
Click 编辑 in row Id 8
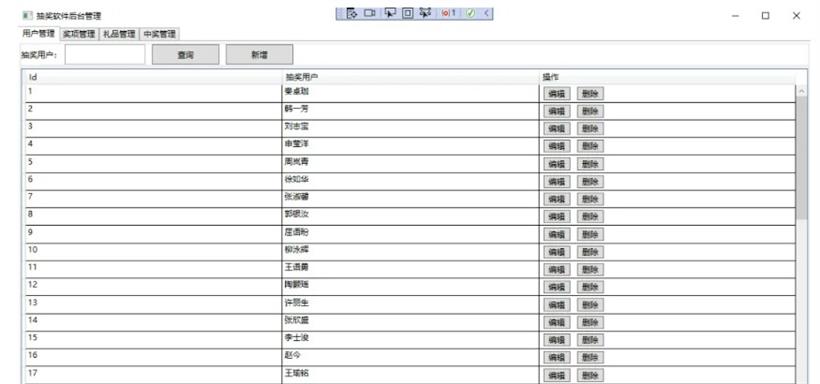coord(557,217)
